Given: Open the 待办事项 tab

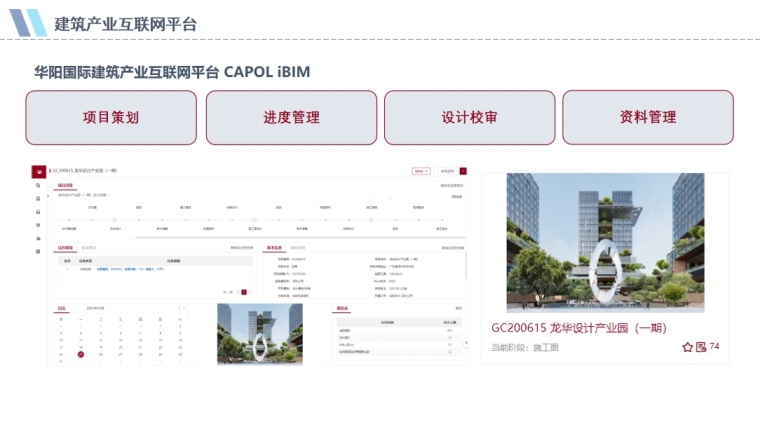Looking at the screenshot, I should pos(65,246).
